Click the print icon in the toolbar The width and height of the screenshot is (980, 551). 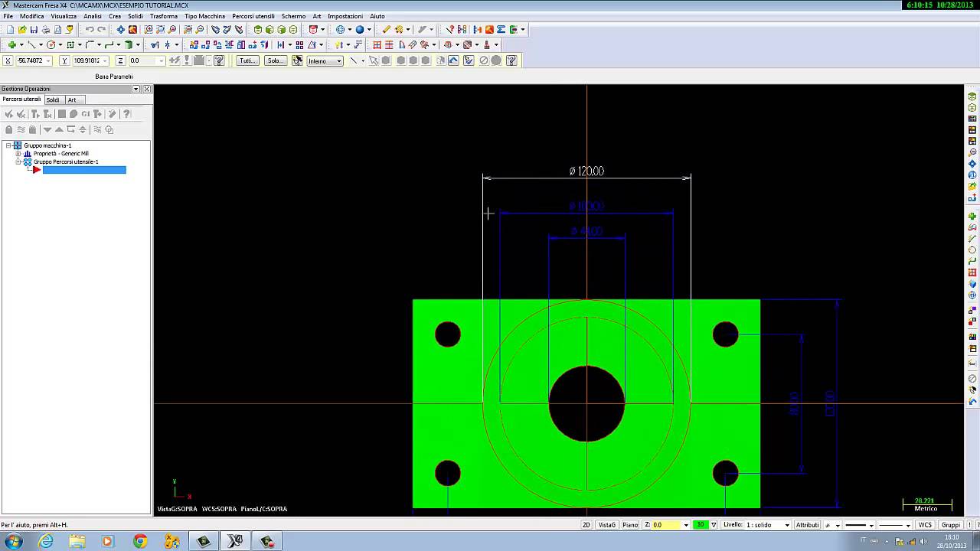click(46, 30)
